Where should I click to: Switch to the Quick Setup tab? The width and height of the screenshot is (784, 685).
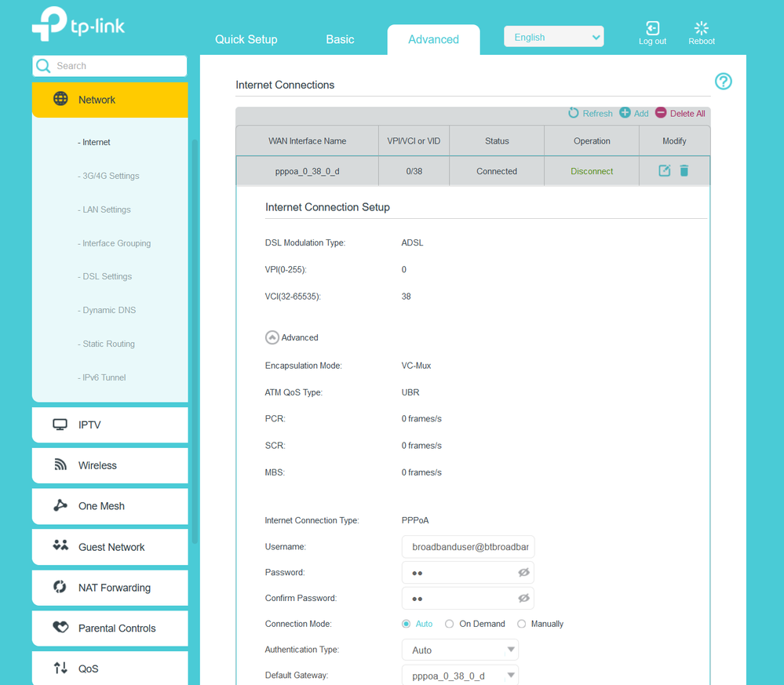pyautogui.click(x=246, y=38)
